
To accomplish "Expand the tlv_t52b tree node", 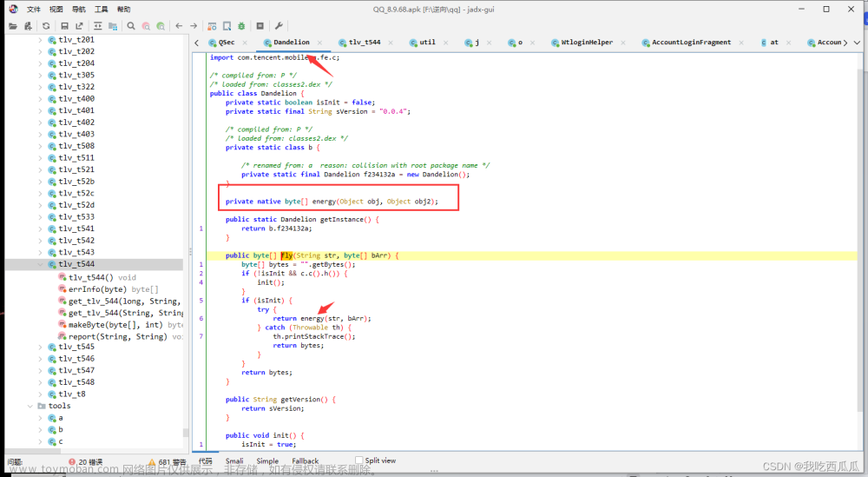I will 40,182.
